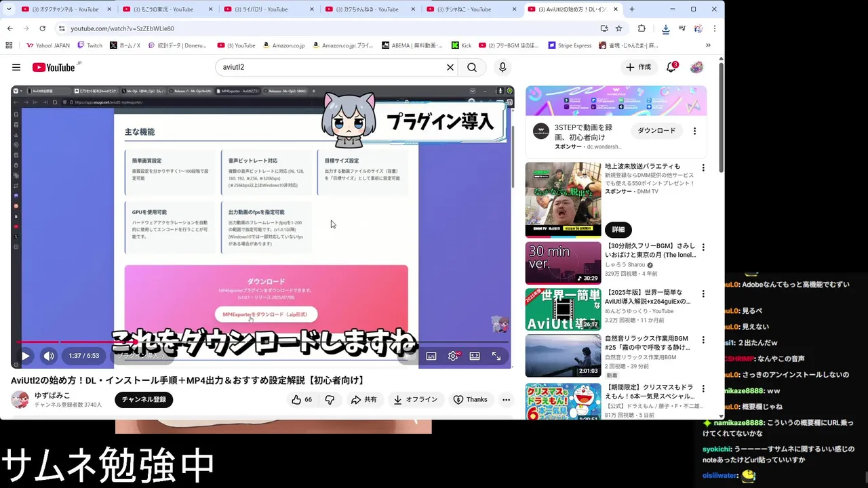
Task: Open the tab search dropdown arrow
Action: pyautogui.click(x=9, y=9)
